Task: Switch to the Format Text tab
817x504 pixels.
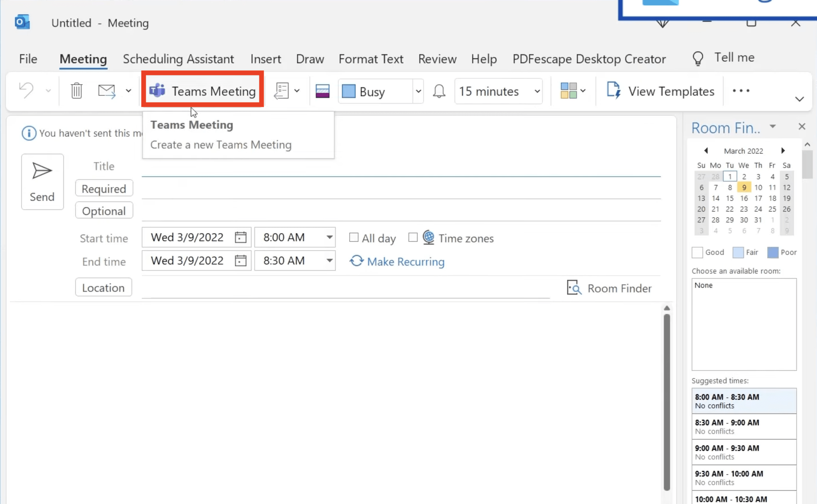Action: click(x=371, y=59)
